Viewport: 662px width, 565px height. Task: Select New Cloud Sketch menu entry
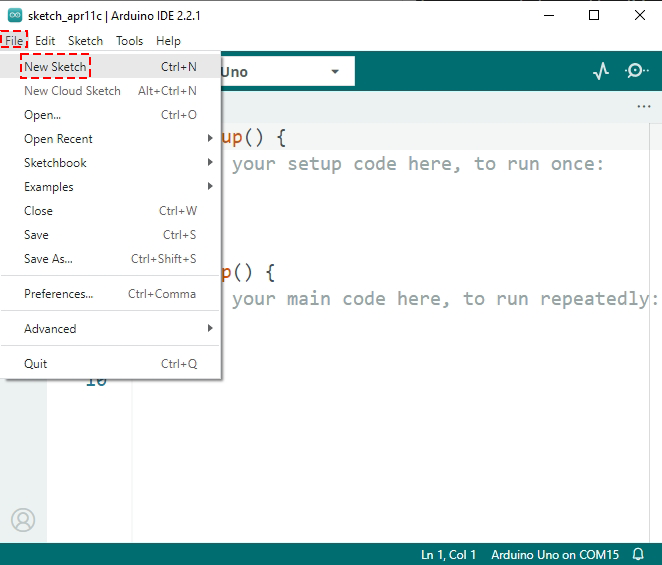coord(111,90)
